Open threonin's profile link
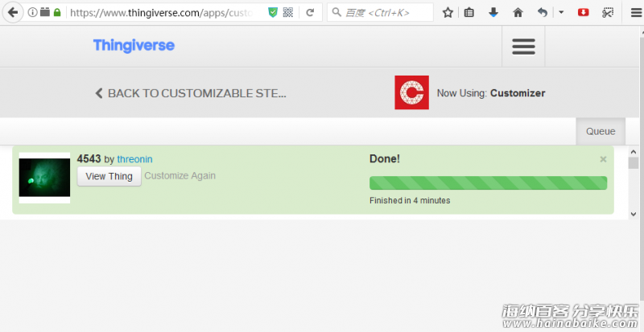The height and width of the screenshot is (332, 644). [134, 159]
